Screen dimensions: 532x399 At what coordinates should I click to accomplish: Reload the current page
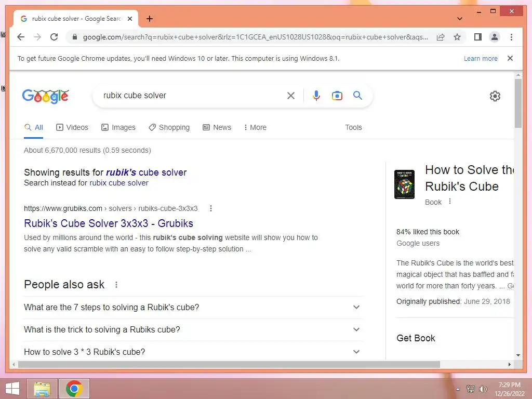tap(54, 37)
